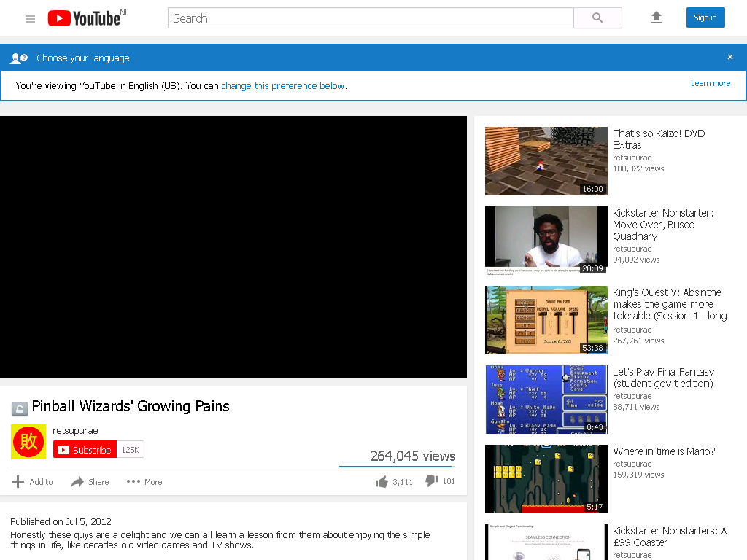The height and width of the screenshot is (560, 747).
Task: Click the 125K subscriber count
Action: pyautogui.click(x=130, y=449)
